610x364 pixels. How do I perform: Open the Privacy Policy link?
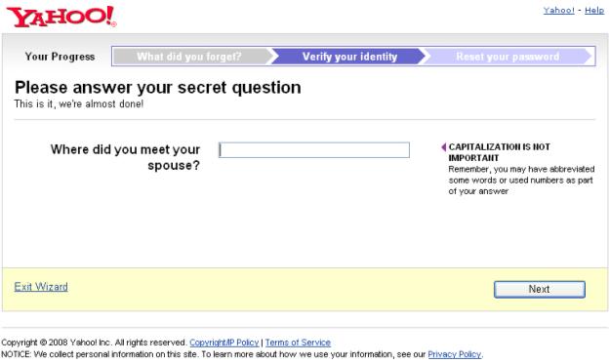(x=455, y=354)
